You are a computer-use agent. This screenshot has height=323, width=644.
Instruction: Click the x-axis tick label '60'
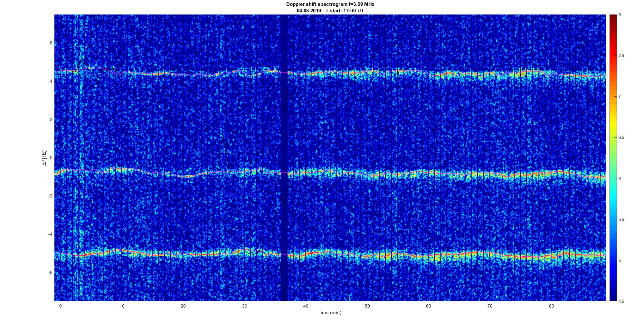pos(429,306)
